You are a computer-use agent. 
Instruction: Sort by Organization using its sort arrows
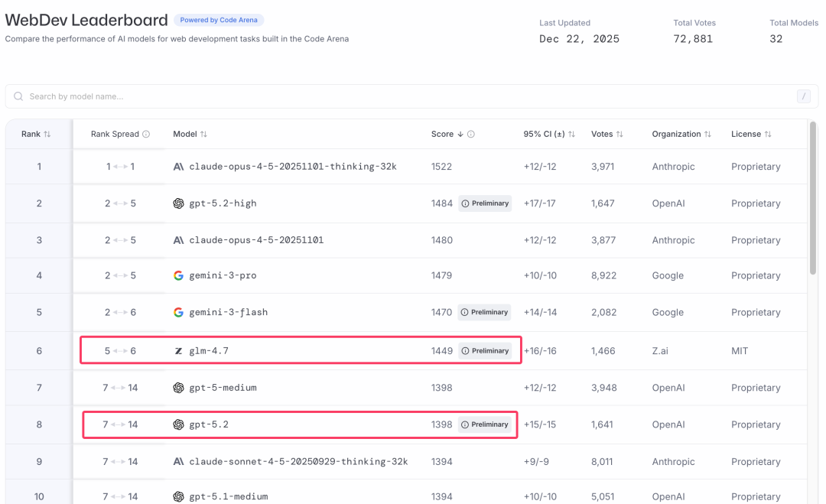click(707, 135)
